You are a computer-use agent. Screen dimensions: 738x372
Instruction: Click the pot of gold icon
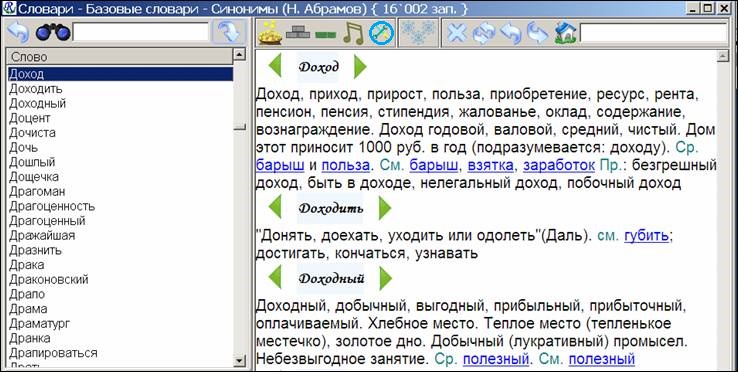(270, 33)
